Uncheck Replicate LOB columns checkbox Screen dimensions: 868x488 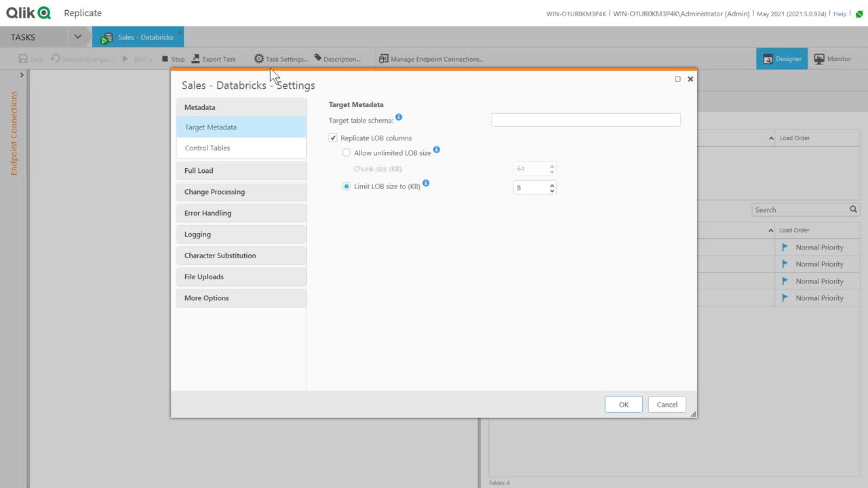(x=333, y=138)
